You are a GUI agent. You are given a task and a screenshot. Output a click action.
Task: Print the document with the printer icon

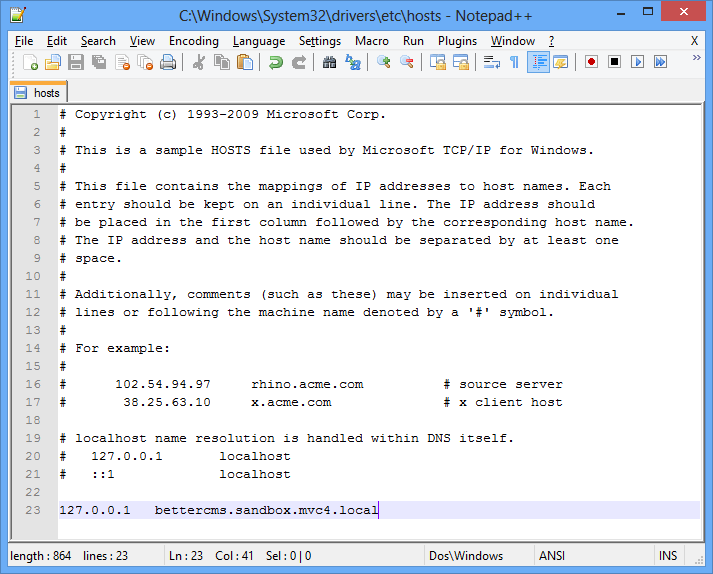[168, 62]
